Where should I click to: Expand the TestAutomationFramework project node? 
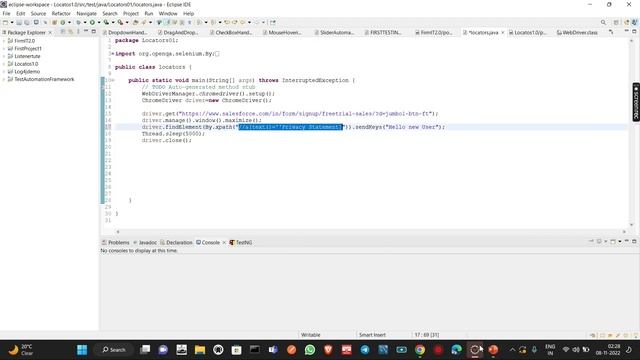pos(4,80)
